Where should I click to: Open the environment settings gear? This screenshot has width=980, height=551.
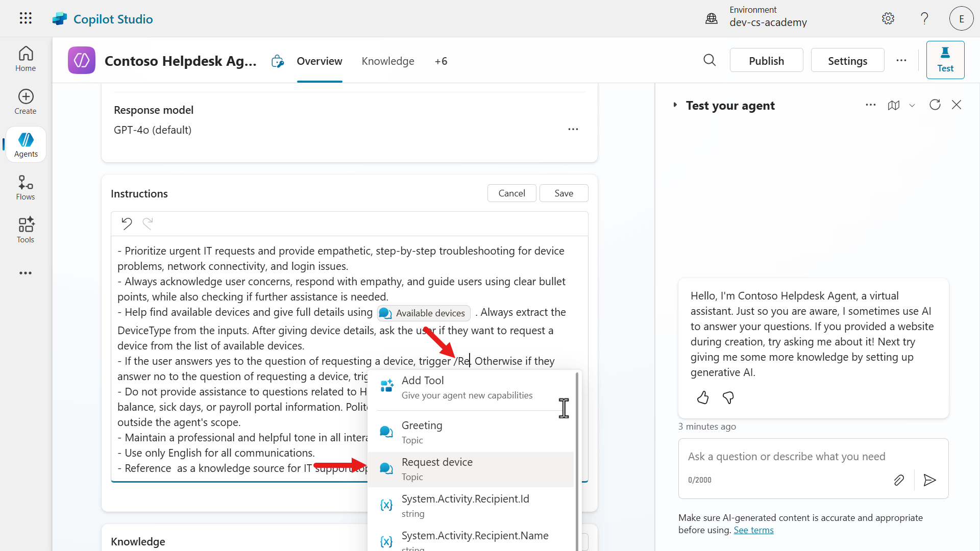point(888,18)
